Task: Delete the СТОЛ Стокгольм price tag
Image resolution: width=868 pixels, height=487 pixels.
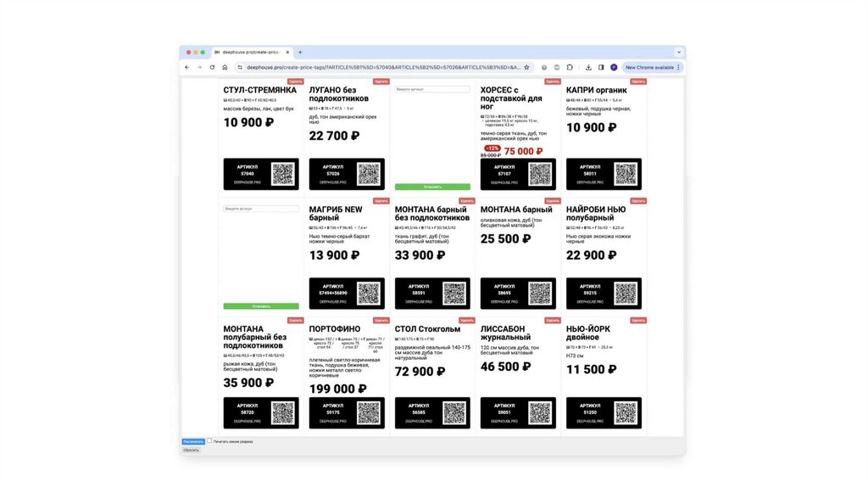Action: coord(467,320)
